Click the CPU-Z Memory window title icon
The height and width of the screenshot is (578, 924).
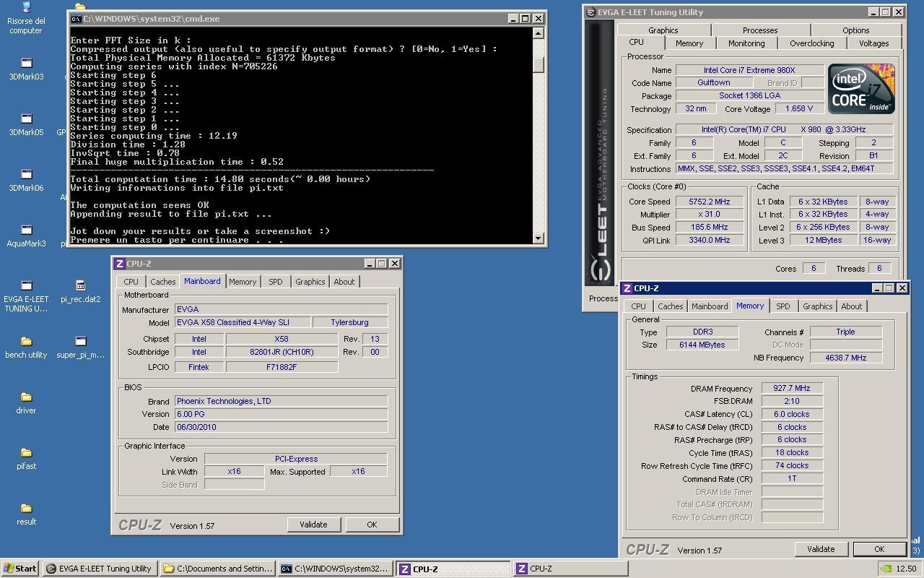[x=628, y=288]
